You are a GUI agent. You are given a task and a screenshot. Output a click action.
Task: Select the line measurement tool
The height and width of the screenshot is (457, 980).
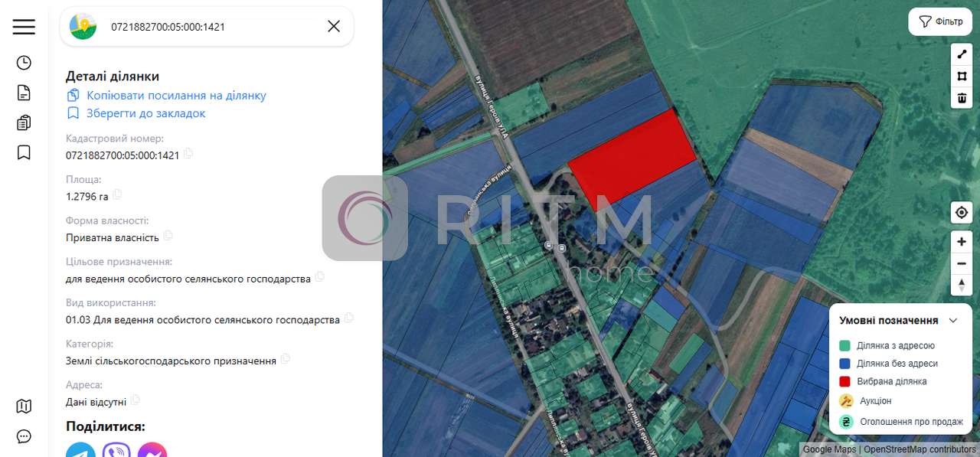962,54
